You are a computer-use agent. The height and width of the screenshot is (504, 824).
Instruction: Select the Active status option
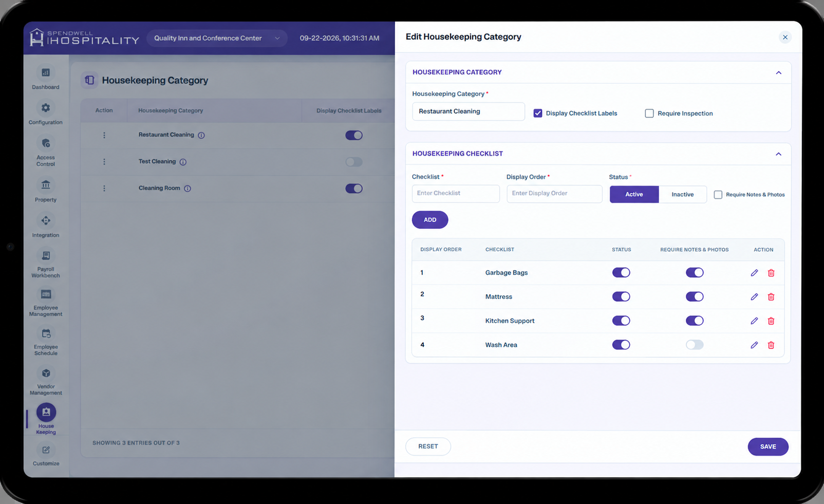pos(634,194)
